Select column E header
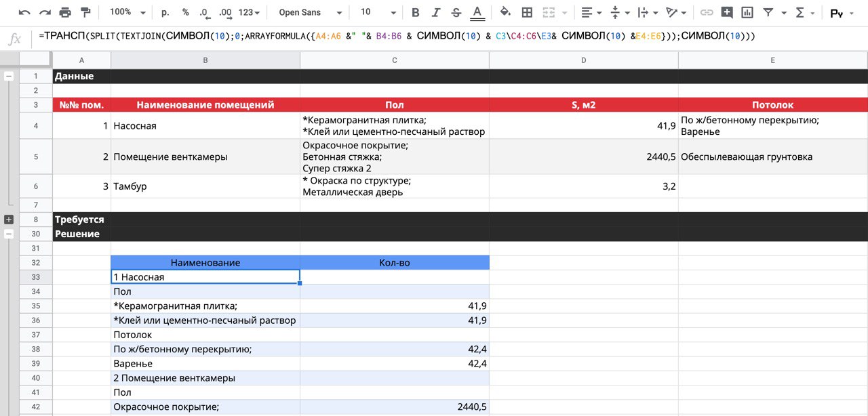 [x=773, y=61]
